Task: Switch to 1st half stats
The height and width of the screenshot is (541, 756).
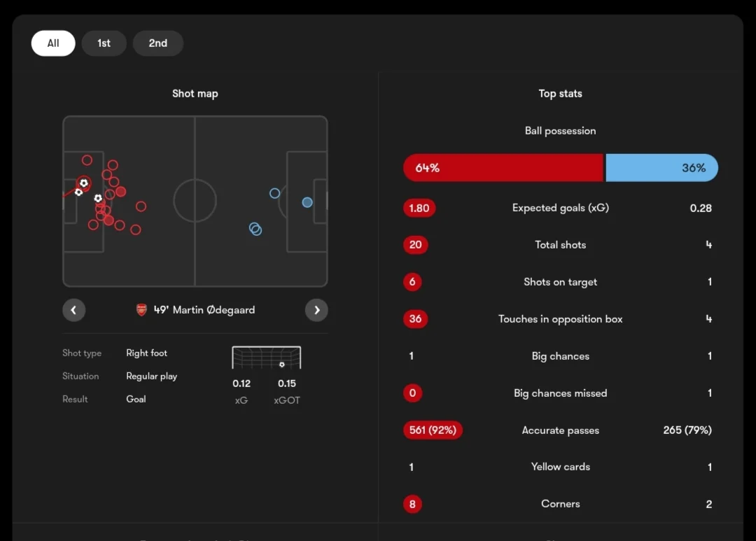Action: coord(104,43)
